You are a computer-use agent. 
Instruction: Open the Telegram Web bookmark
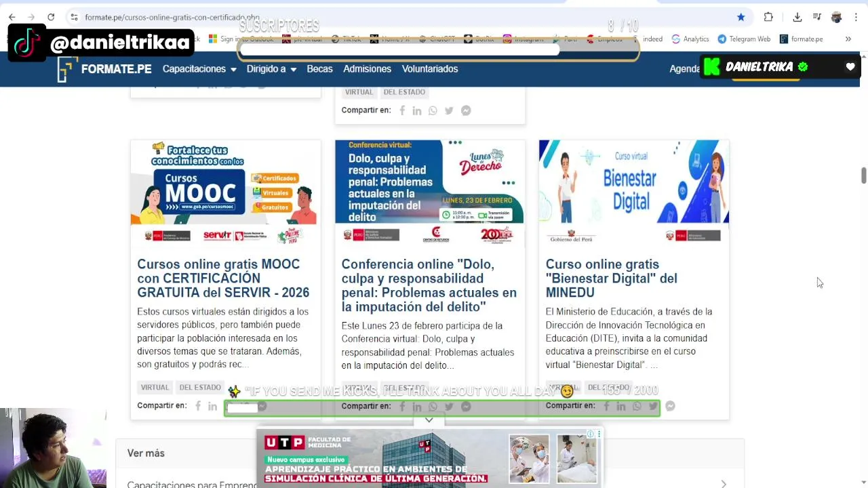pos(744,39)
